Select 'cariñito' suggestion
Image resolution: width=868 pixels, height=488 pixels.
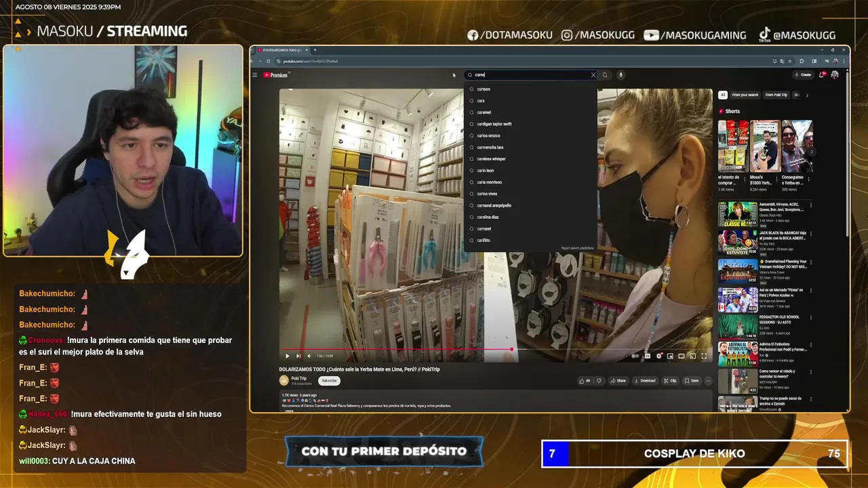(530, 240)
